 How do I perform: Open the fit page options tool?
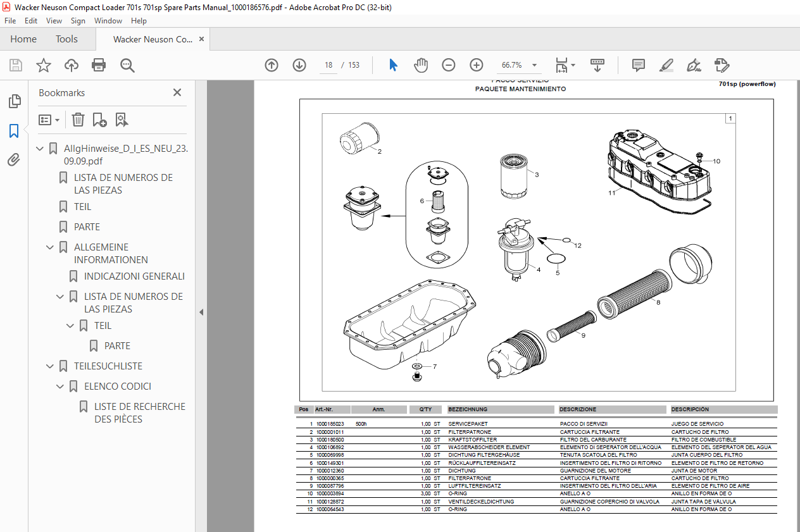(x=565, y=65)
